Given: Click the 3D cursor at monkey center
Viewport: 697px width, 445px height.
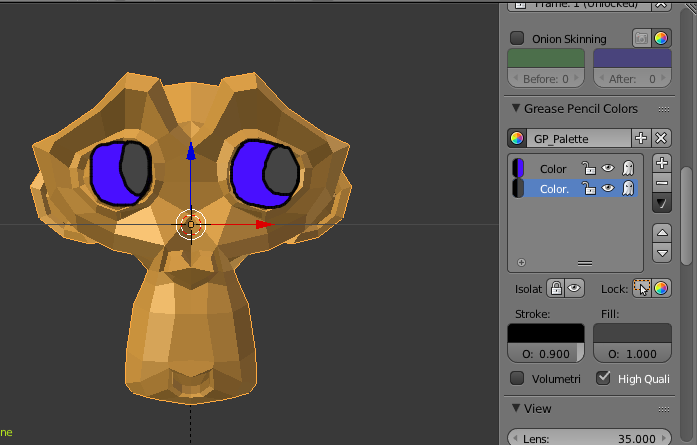Looking at the screenshot, I should (191, 225).
